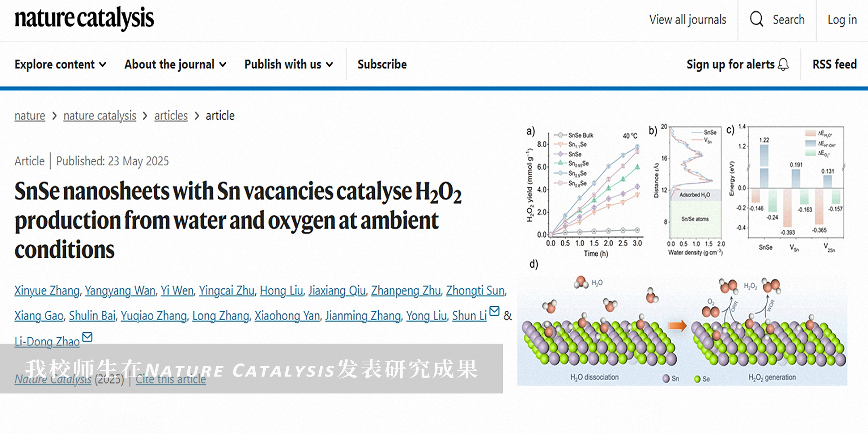Screen dimensions: 868x434
Task: Open author Jianming Zhang's link
Action: tap(363, 316)
